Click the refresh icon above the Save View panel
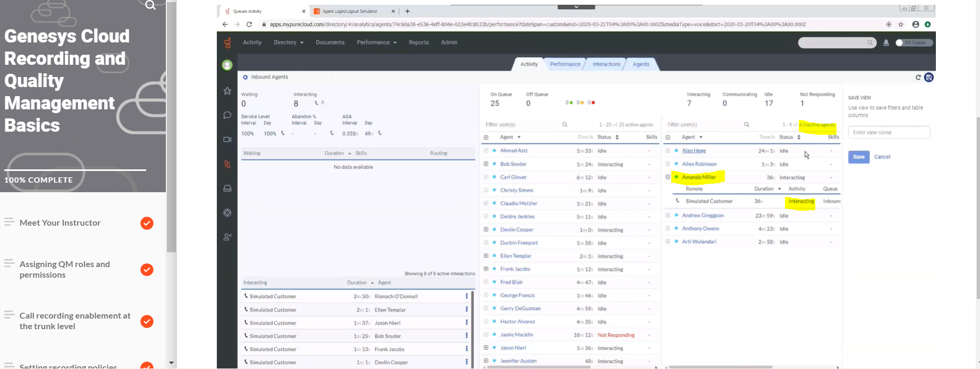This screenshot has height=369, width=980. click(918, 78)
